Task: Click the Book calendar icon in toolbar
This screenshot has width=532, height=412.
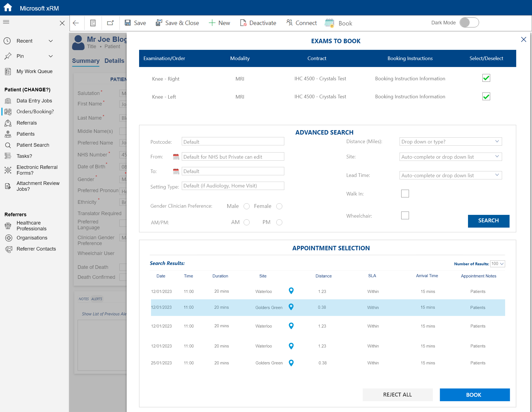Action: tap(329, 23)
